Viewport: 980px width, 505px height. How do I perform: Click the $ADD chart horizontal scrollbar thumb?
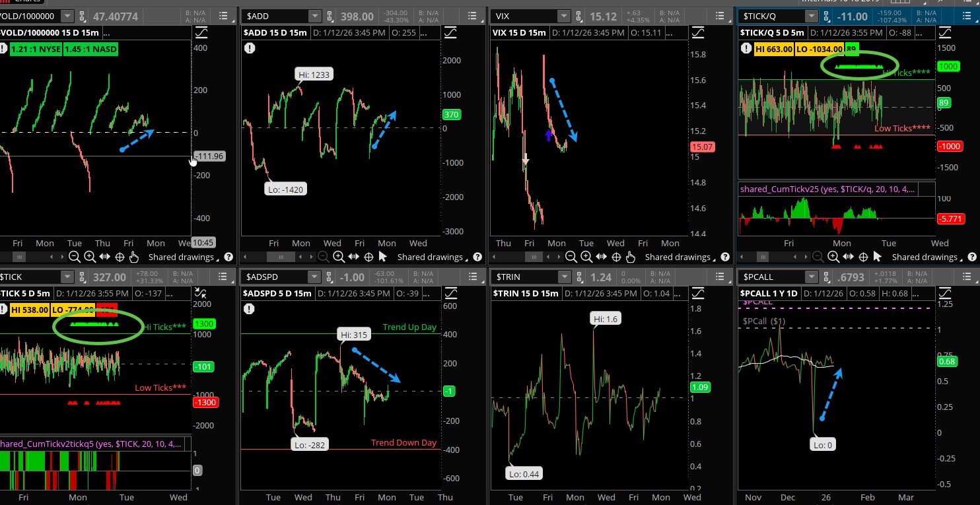(x=281, y=257)
